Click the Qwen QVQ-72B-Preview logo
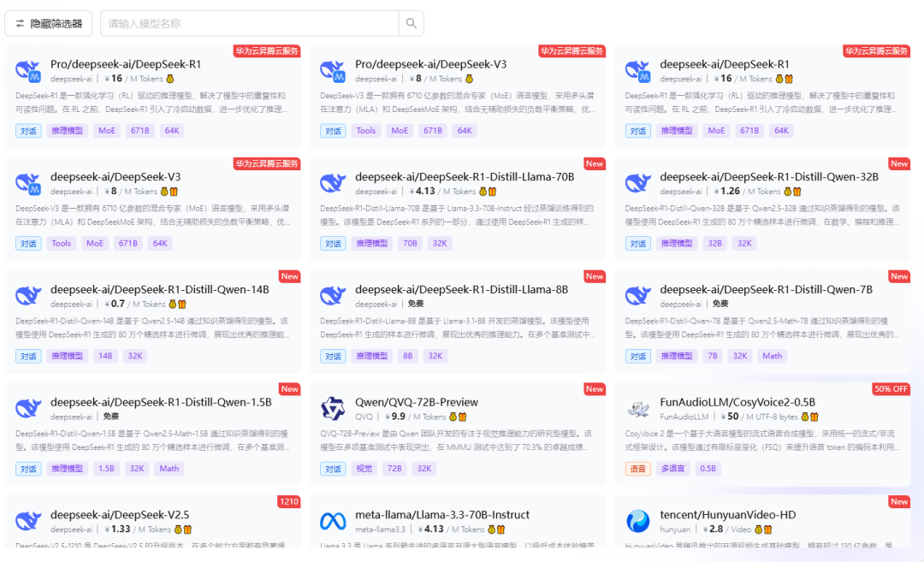 click(333, 408)
